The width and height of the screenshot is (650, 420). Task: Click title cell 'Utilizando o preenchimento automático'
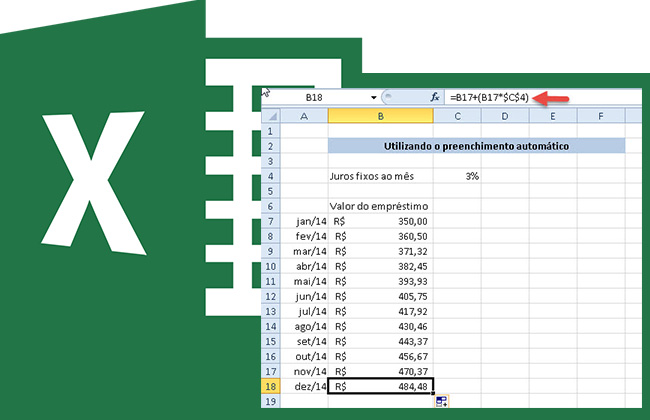click(x=476, y=146)
